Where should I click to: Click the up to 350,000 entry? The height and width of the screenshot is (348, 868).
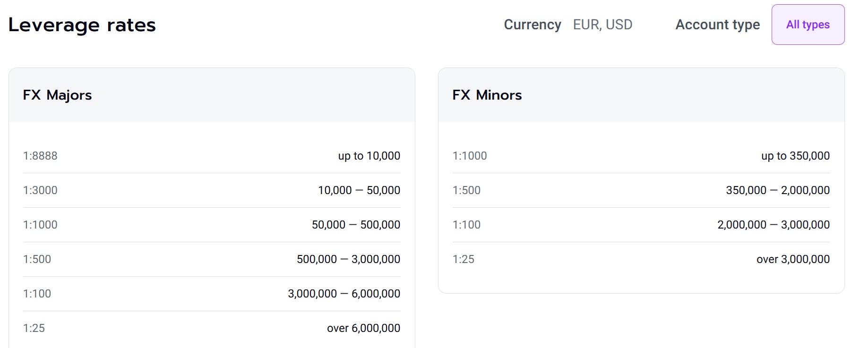tap(795, 156)
